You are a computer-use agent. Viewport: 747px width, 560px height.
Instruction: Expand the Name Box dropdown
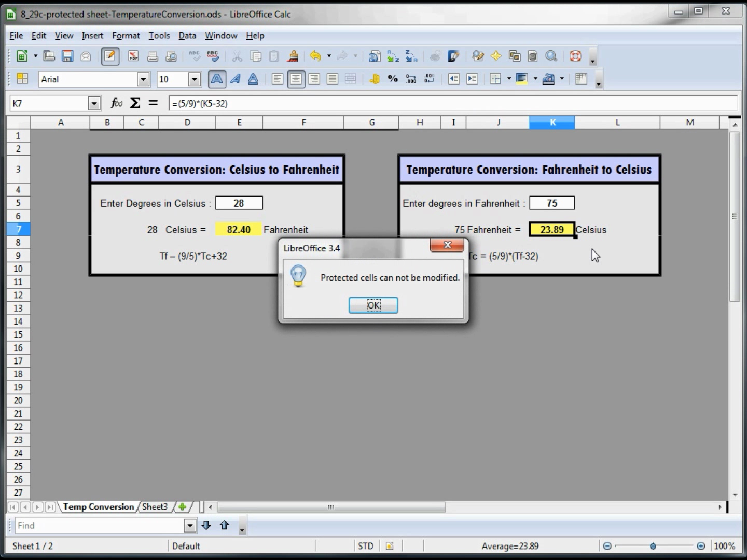94,103
